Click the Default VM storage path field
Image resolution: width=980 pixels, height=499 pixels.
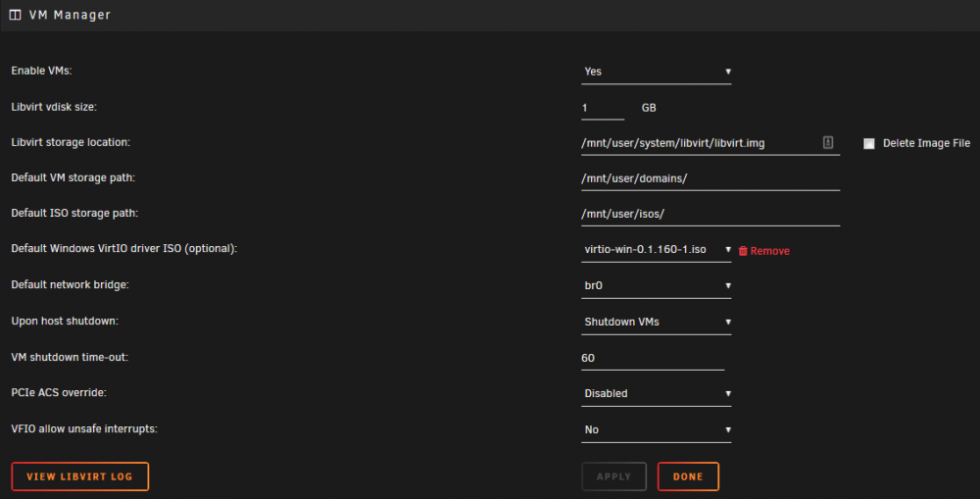[710, 178]
